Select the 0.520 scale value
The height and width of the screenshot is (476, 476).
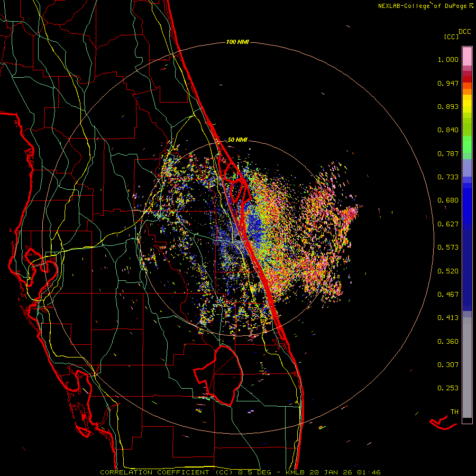pyautogui.click(x=448, y=271)
